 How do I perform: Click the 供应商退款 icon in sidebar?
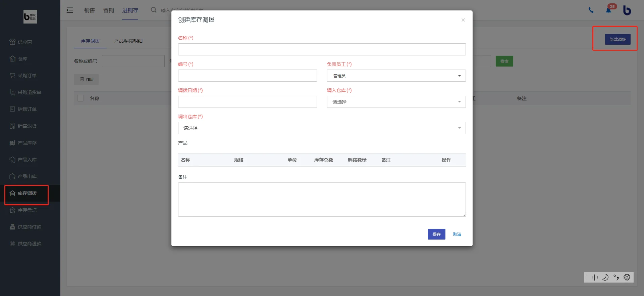click(x=12, y=244)
